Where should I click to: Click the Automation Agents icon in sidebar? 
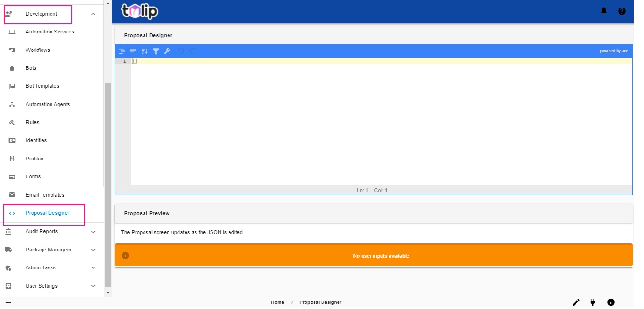coord(12,104)
